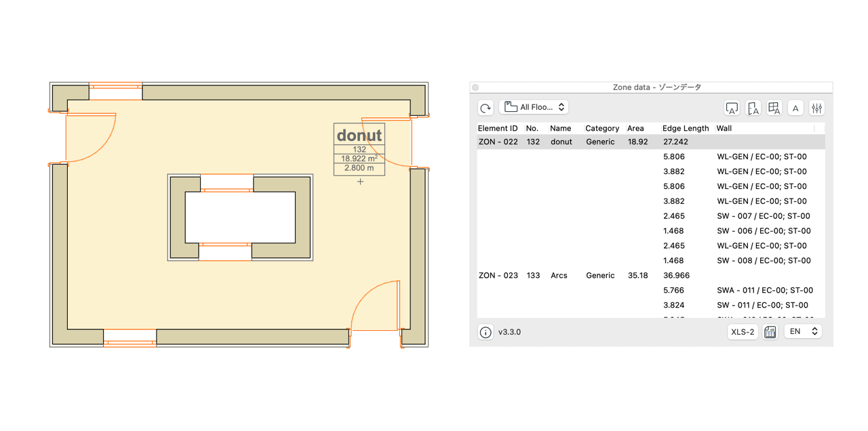Click the info circle icon
868x431 pixels.
pos(486,332)
